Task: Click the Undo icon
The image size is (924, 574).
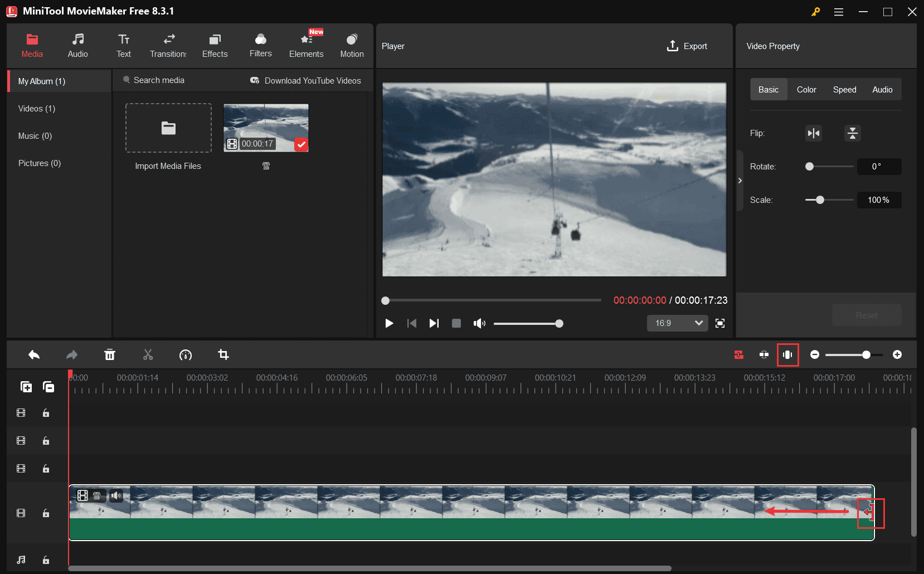Action: (x=33, y=354)
